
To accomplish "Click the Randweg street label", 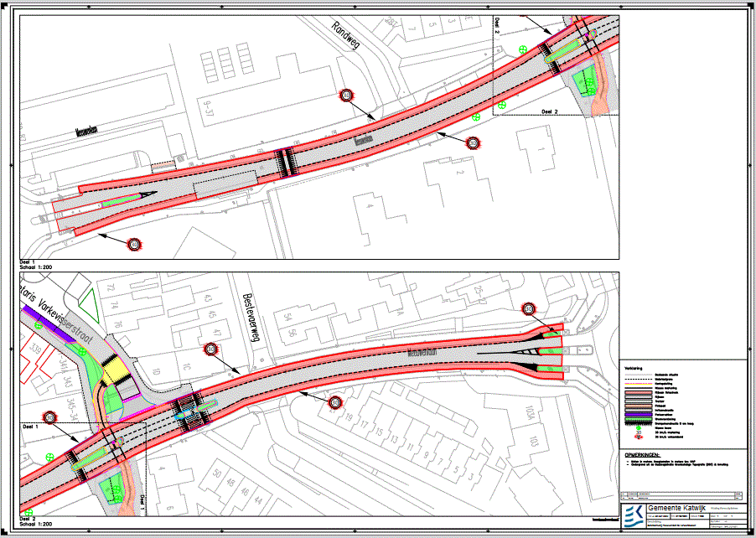I will pos(344,36).
